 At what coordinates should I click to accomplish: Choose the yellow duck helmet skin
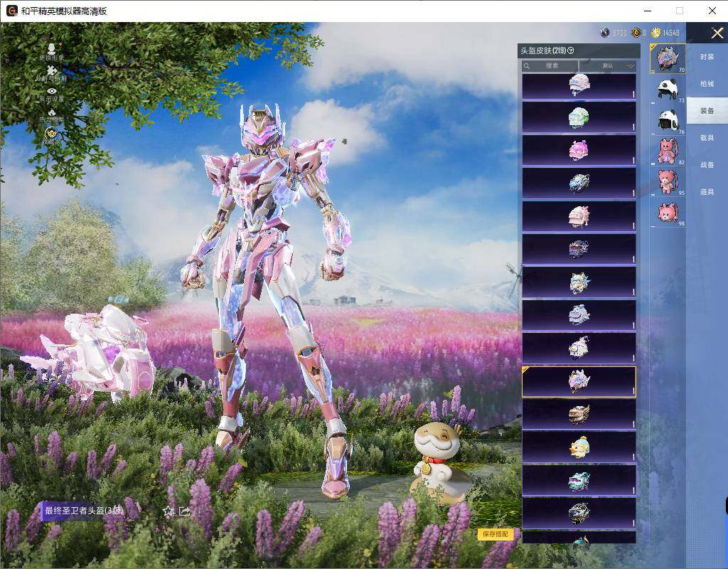tap(579, 447)
